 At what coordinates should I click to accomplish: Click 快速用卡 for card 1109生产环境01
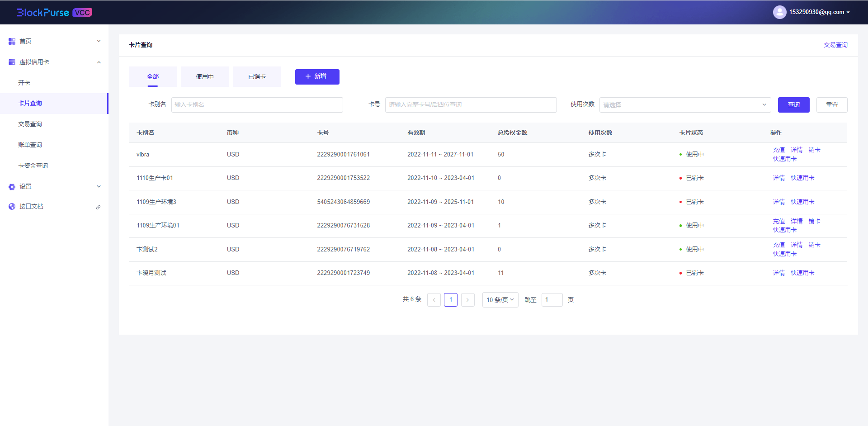(785, 230)
